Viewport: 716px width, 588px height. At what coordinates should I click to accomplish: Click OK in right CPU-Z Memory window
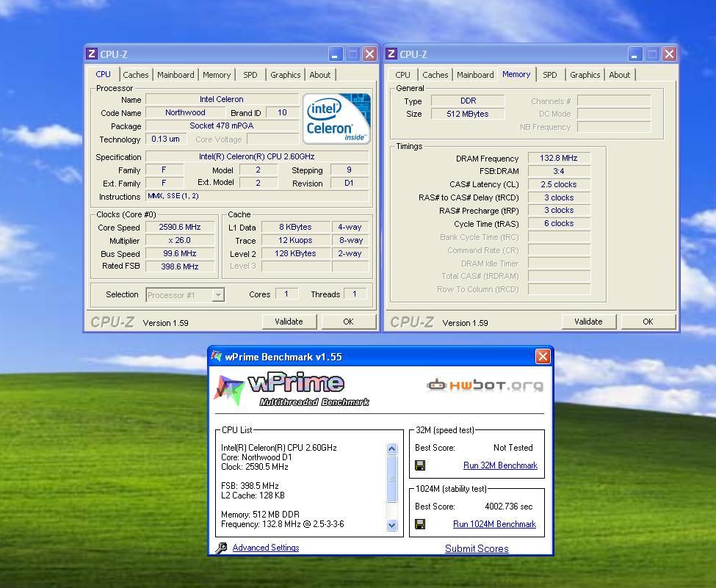click(x=648, y=322)
